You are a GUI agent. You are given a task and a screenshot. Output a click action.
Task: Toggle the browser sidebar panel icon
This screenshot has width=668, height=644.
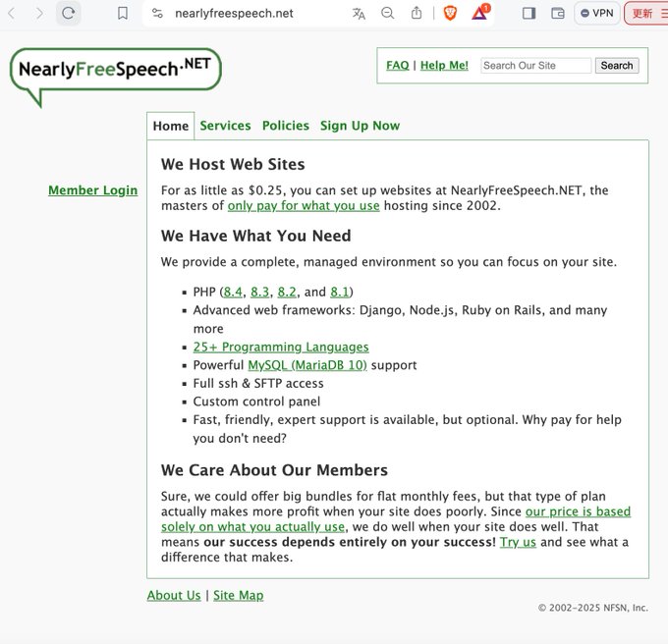(529, 14)
